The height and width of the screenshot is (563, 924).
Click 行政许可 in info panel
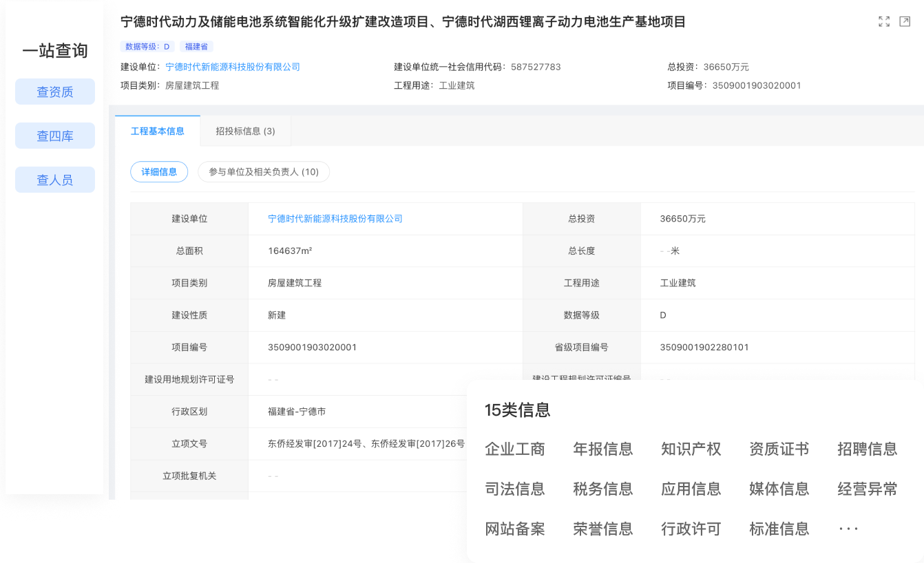pyautogui.click(x=691, y=529)
